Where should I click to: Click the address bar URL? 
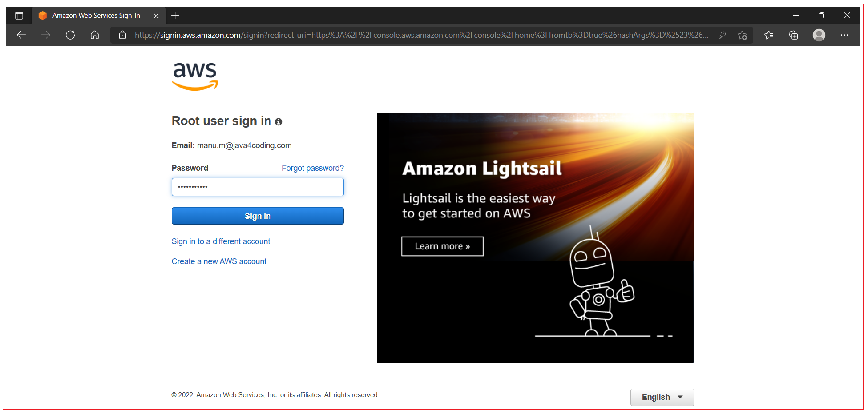point(421,35)
